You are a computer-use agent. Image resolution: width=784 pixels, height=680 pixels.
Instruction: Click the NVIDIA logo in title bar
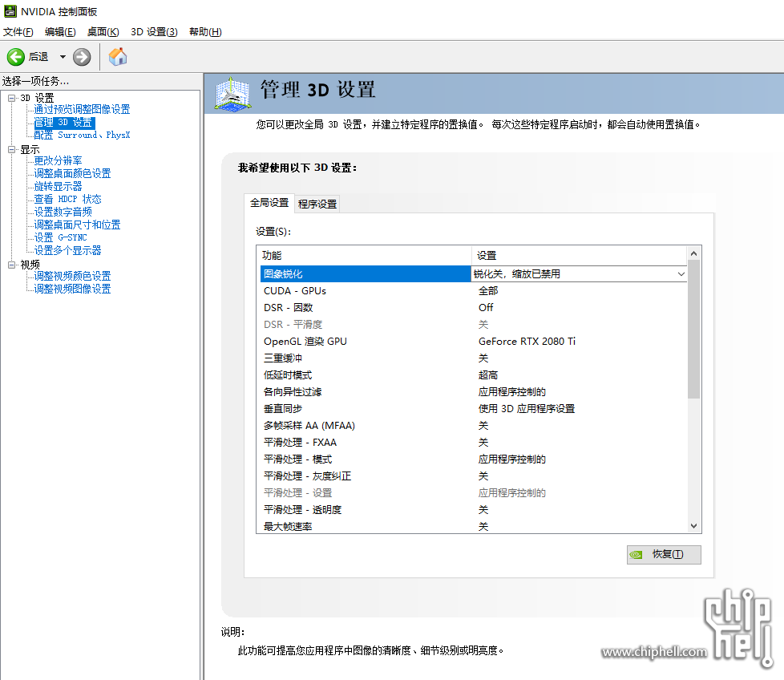click(10, 11)
